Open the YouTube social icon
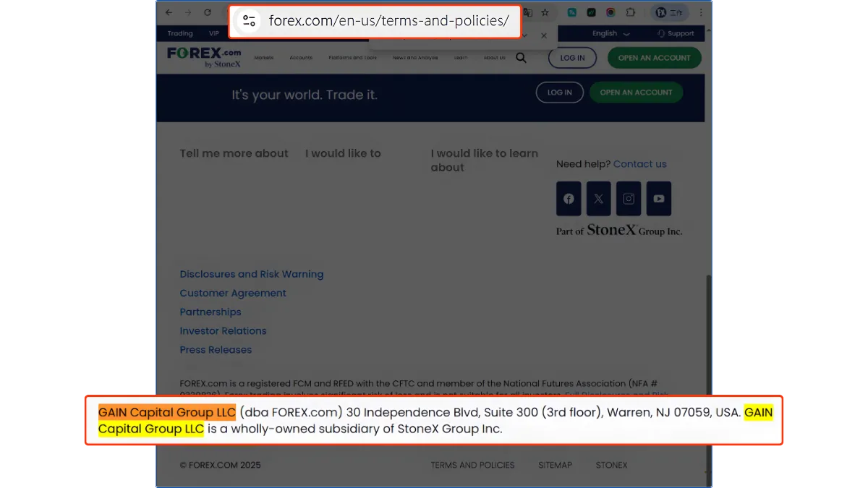Screen dimensions: 868x488 [658, 199]
